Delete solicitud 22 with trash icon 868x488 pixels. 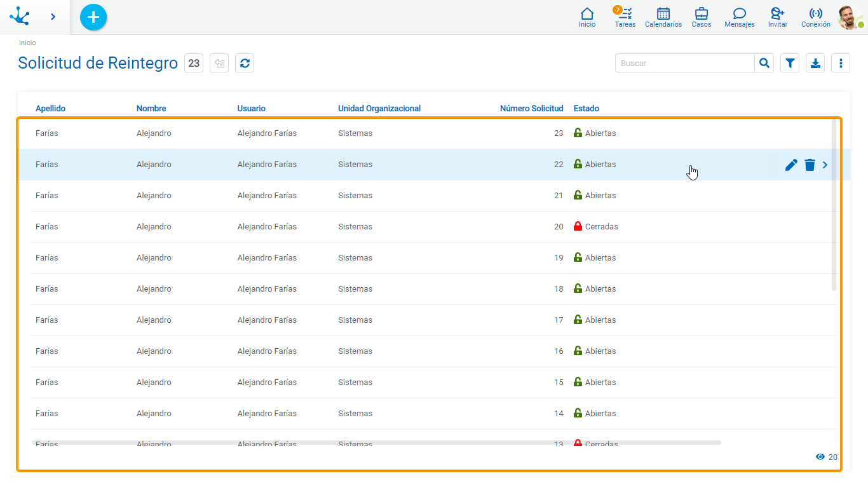(x=810, y=165)
